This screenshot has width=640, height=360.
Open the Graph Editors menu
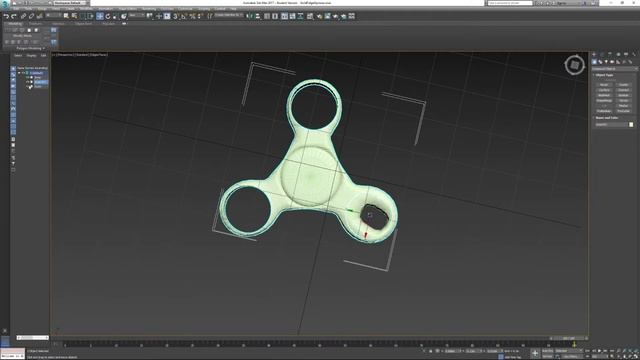[127, 9]
